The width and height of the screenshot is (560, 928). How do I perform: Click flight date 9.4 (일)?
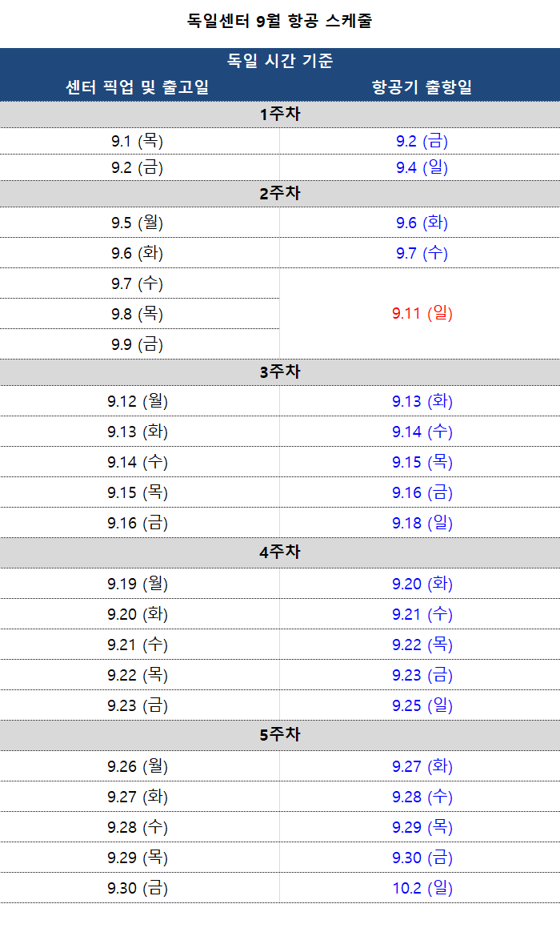[x=422, y=167]
